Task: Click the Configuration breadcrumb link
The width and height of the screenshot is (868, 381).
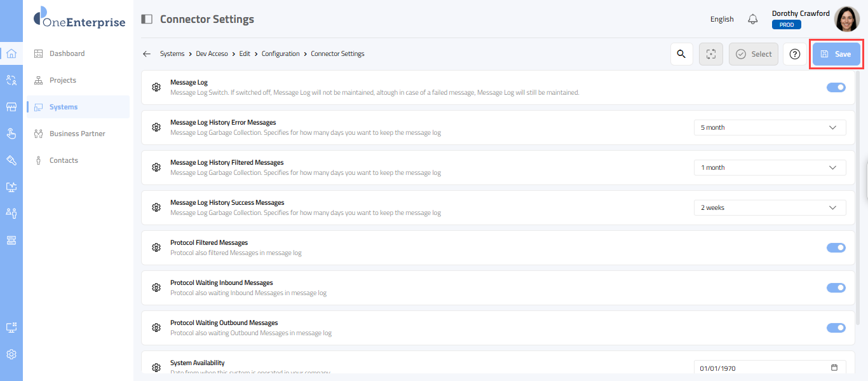Action: (x=280, y=54)
